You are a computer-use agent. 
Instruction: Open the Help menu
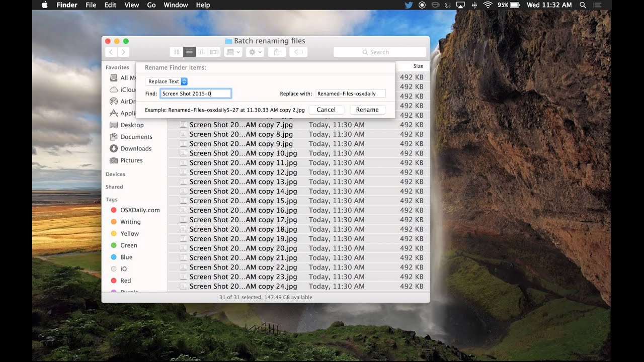coord(203,5)
